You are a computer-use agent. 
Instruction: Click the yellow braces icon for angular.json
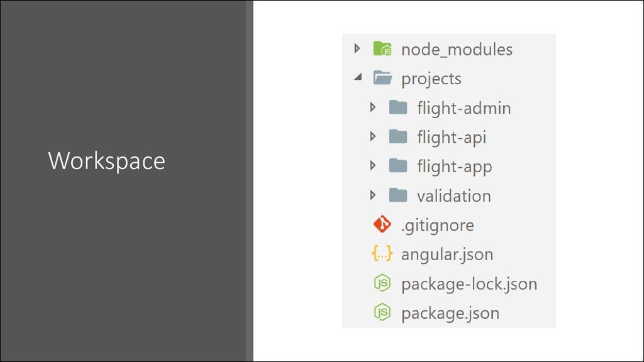[x=382, y=254]
